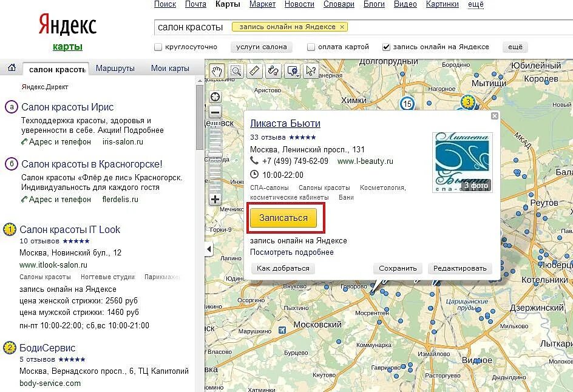
Task: Click the locate-me crosshair map button
Action: click(215, 97)
